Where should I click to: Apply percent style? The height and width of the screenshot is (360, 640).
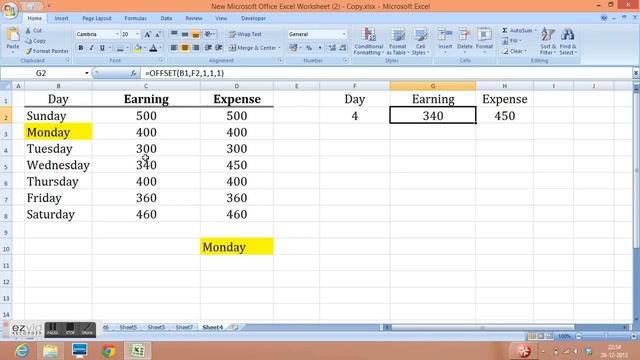(309, 48)
